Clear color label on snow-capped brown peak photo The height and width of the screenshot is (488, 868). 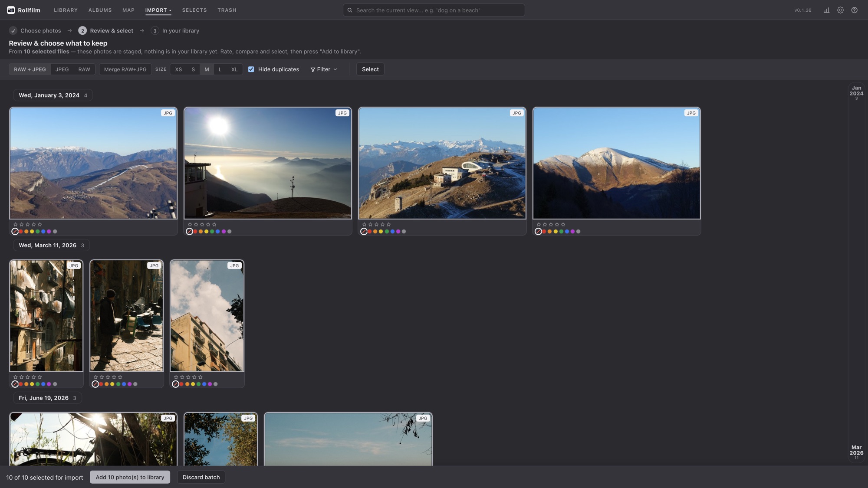point(538,232)
